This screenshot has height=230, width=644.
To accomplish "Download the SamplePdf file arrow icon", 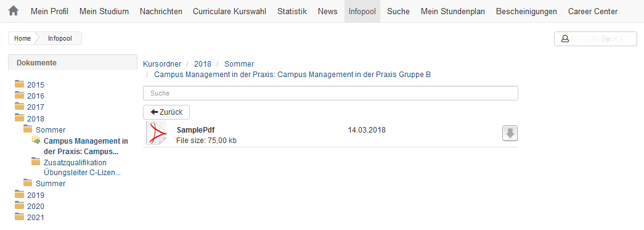I will 510,133.
